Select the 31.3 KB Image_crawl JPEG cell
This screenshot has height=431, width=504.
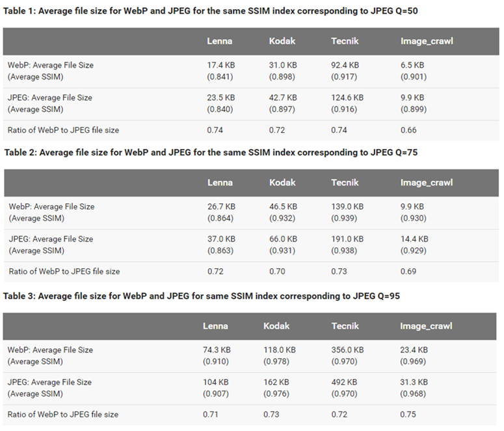414,382
